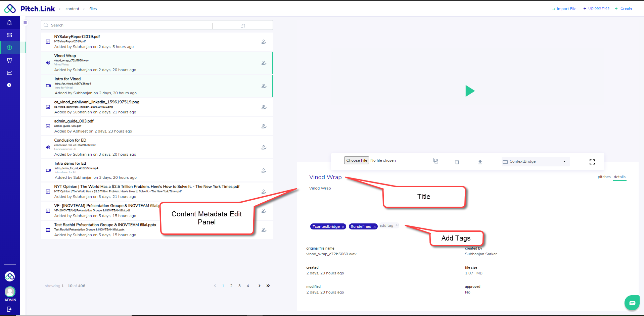Select the details tab

coord(619,177)
